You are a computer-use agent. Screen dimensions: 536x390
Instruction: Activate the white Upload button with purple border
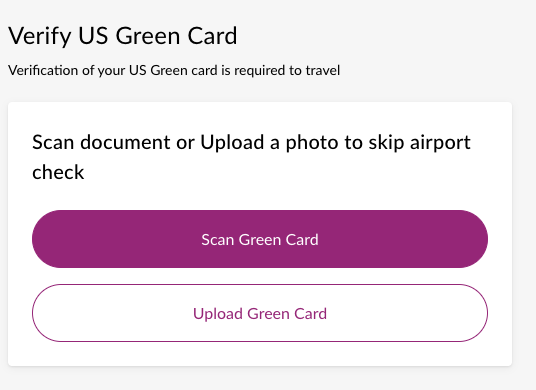[260, 313]
